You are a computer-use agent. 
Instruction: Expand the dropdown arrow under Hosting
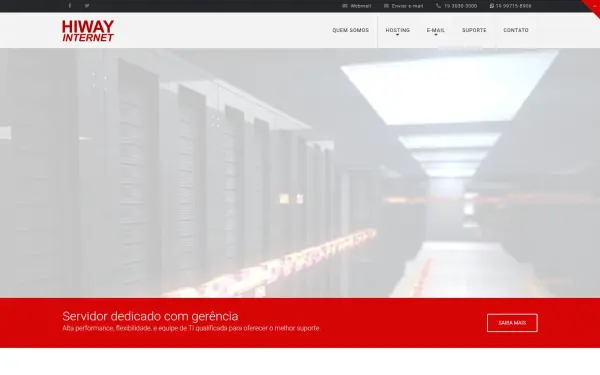pyautogui.click(x=398, y=35)
